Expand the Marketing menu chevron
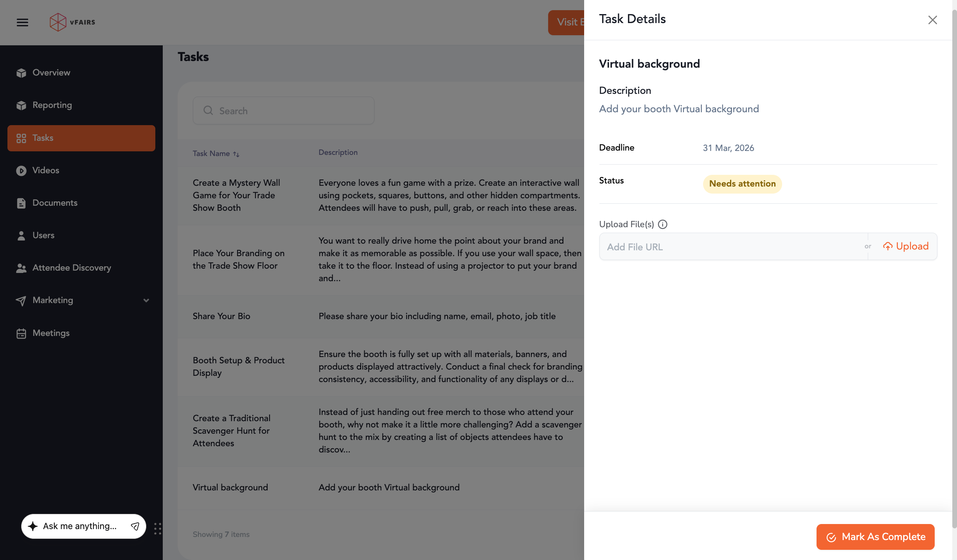The width and height of the screenshot is (957, 560). (x=146, y=300)
